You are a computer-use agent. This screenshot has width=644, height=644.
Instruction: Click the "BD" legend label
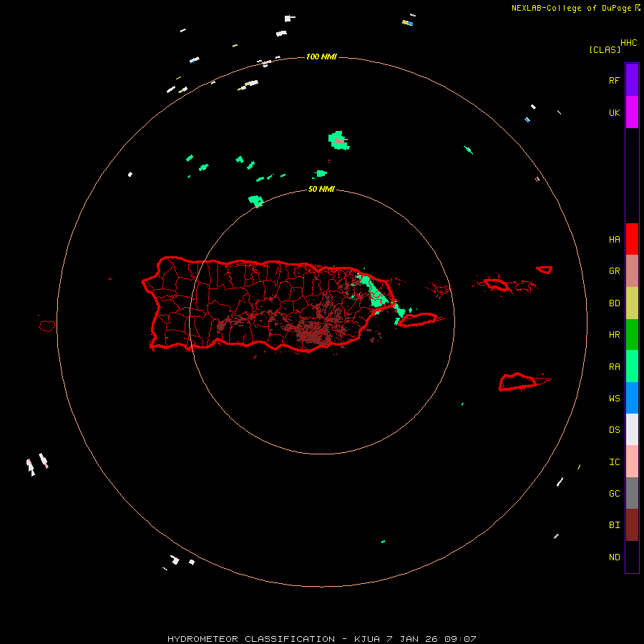pos(614,303)
